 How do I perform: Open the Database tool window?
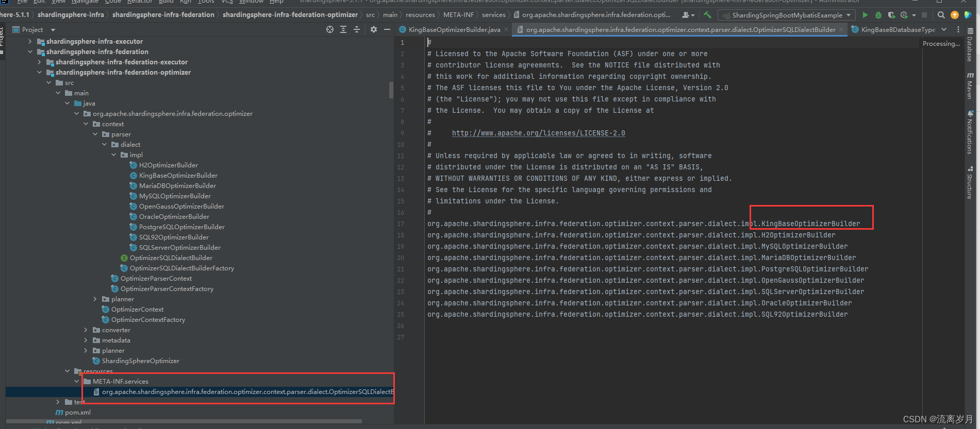pyautogui.click(x=970, y=45)
